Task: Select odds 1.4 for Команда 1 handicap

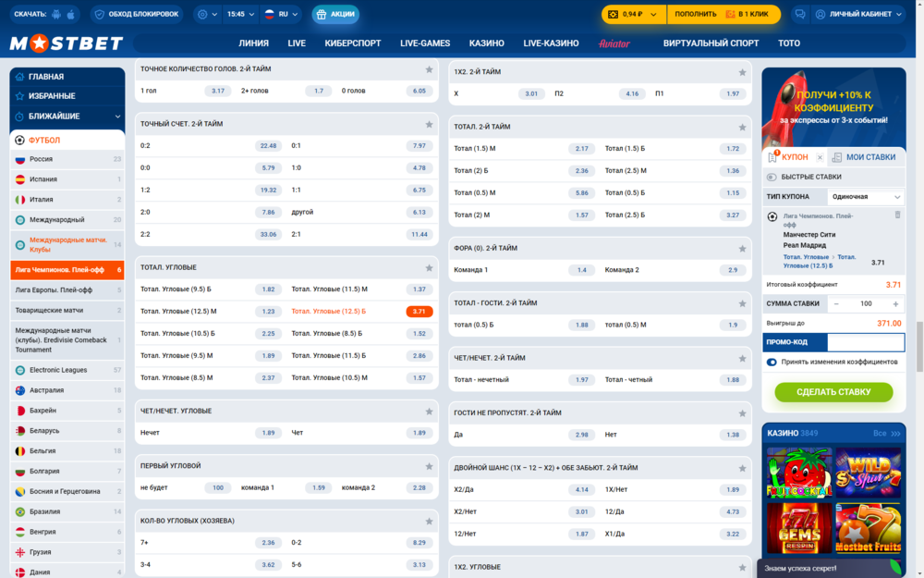Action: [x=581, y=270]
